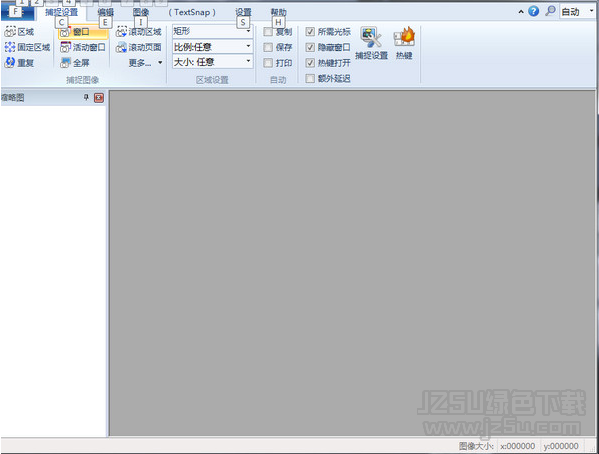
Task: Uncheck the 隐藏窗口 hide window checkbox
Action: (x=310, y=47)
